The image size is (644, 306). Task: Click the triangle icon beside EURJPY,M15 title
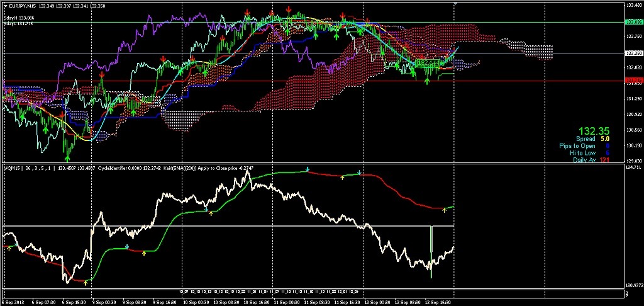[x=5, y=5]
